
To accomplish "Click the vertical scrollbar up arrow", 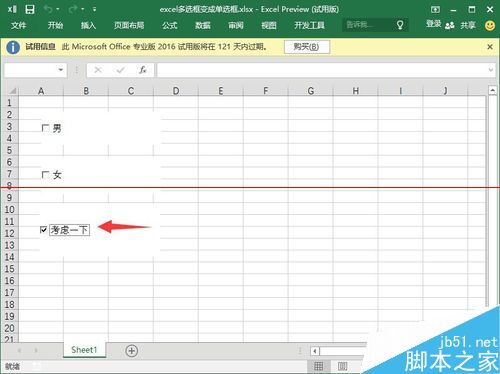I will (493, 90).
